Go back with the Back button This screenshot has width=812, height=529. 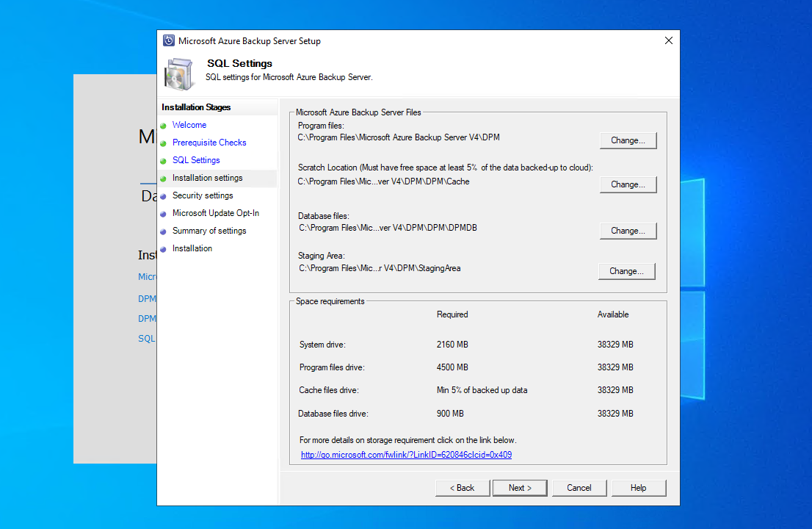pos(463,488)
